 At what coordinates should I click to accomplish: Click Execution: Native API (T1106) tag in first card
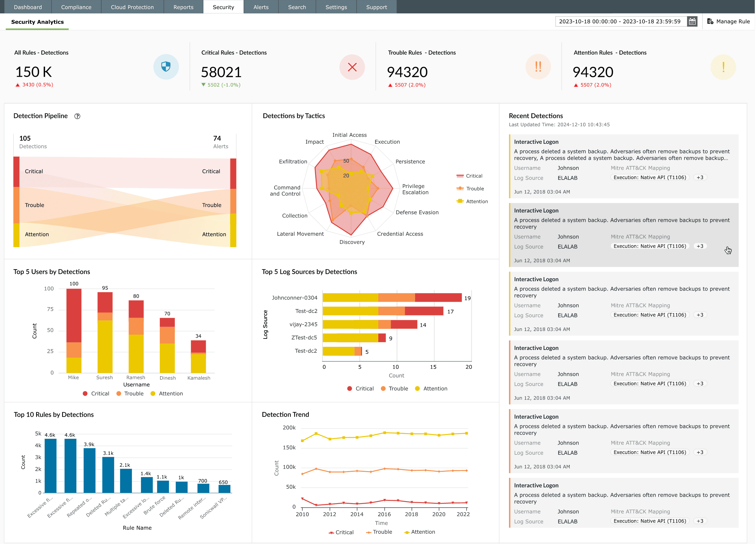(x=649, y=177)
